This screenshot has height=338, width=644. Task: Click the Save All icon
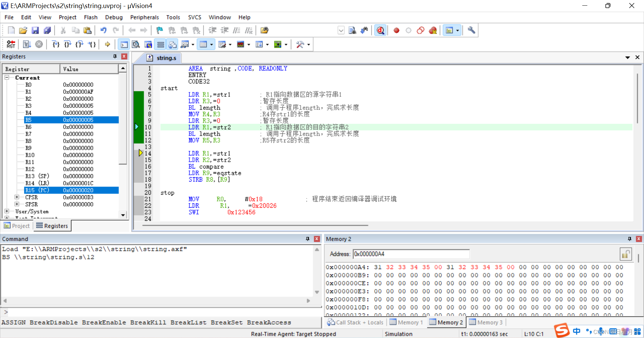[x=47, y=30]
